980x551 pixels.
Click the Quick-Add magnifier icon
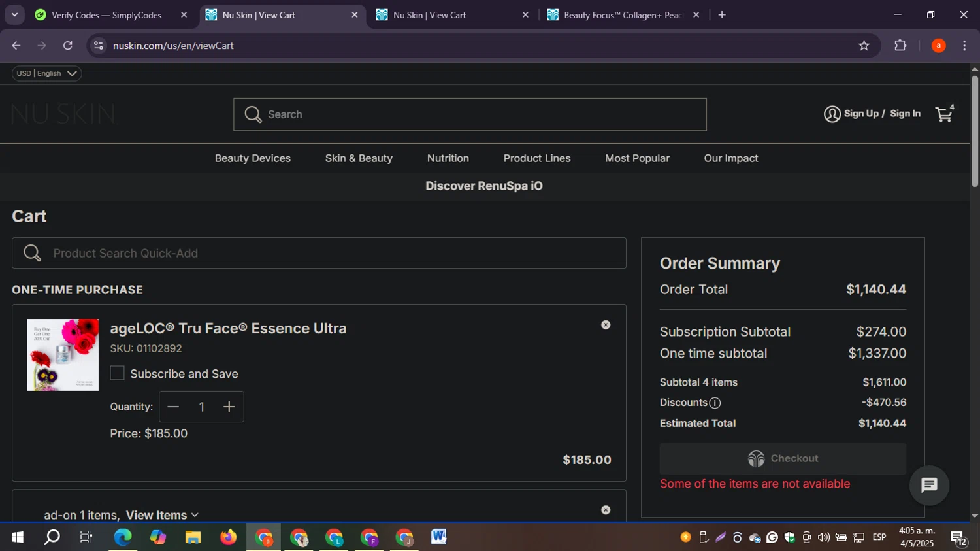[x=32, y=253]
